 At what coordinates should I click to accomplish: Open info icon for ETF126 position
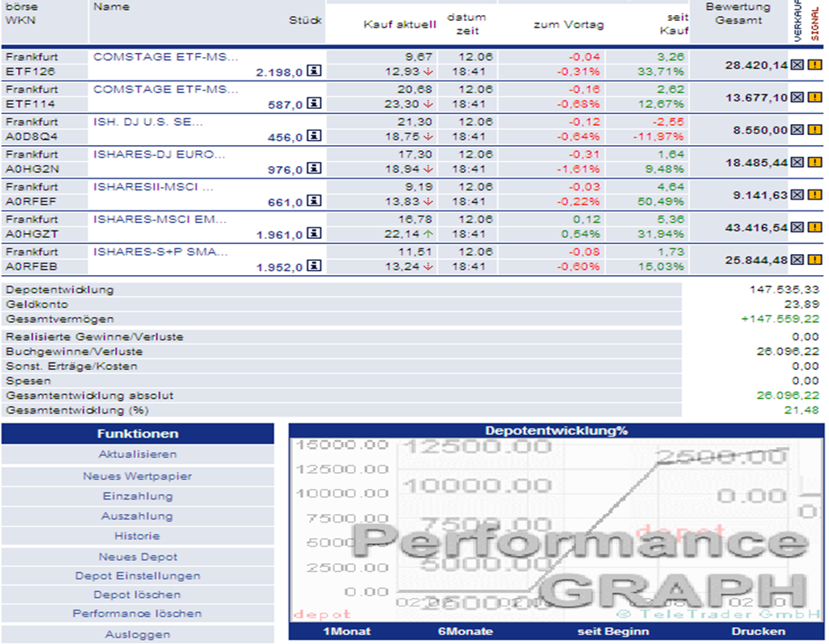pyautogui.click(x=314, y=70)
